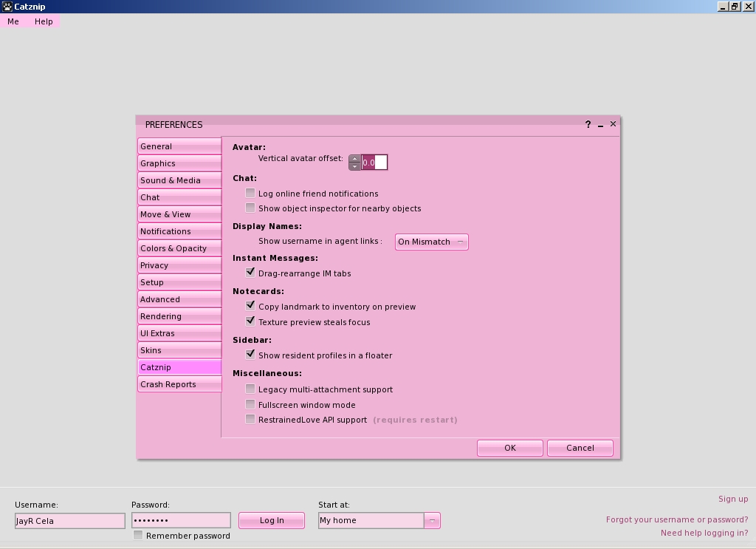Click the Forgot your username or password link

point(677,519)
